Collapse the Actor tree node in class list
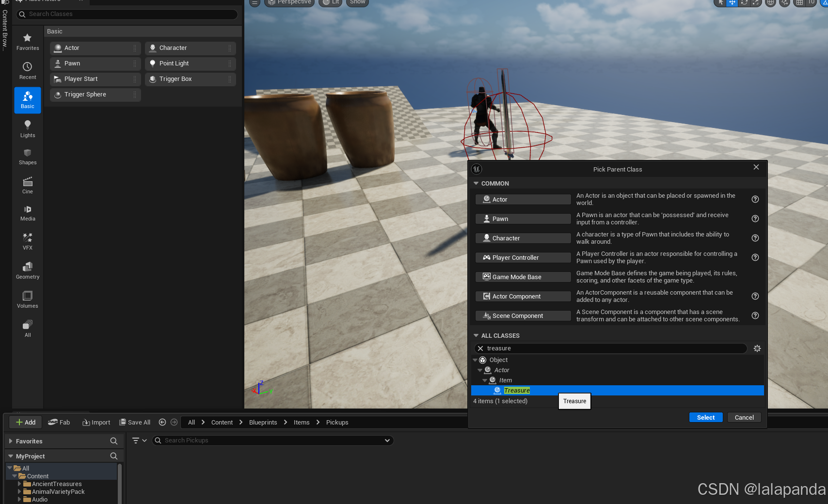 click(480, 370)
